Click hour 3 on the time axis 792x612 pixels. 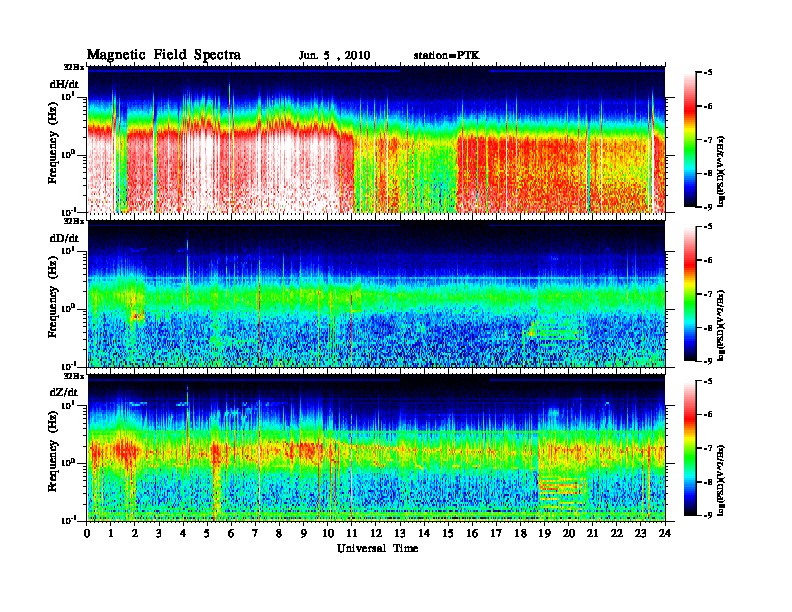(x=159, y=534)
